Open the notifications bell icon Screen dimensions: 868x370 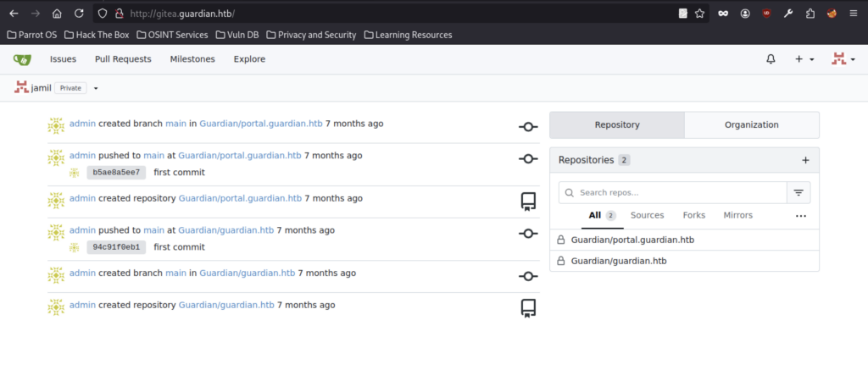[771, 59]
